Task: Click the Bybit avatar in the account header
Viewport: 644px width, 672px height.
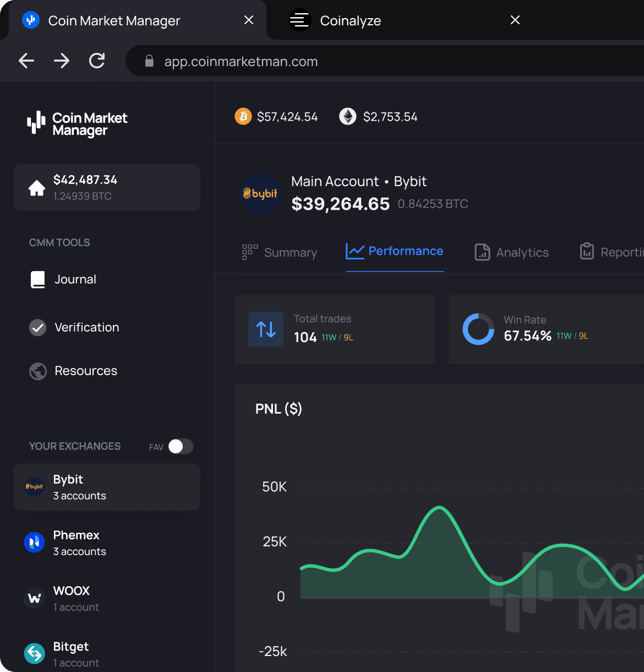Action: click(261, 194)
